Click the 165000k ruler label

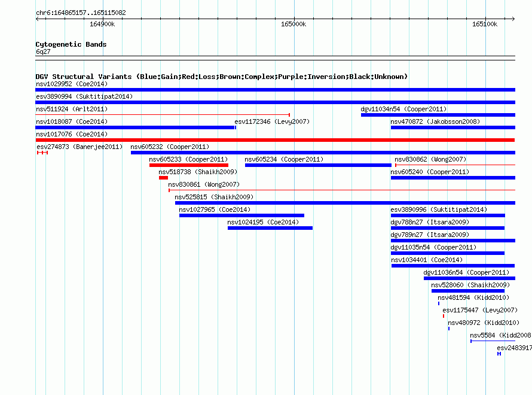[x=293, y=24]
